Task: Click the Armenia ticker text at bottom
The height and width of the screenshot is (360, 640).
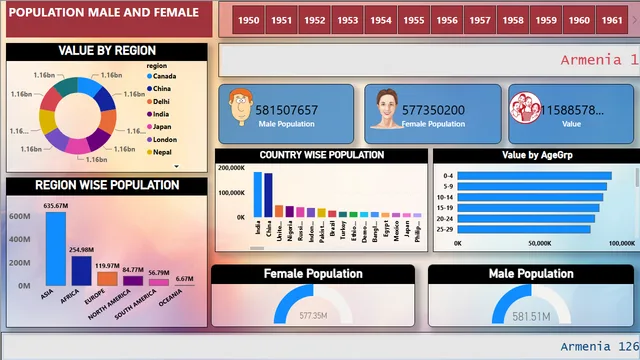Action: (599, 347)
